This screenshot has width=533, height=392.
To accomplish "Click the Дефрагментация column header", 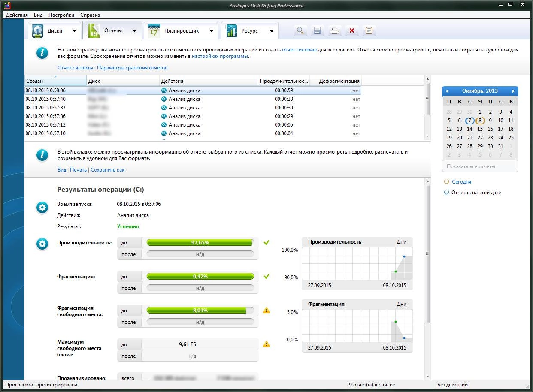I will pos(336,81).
